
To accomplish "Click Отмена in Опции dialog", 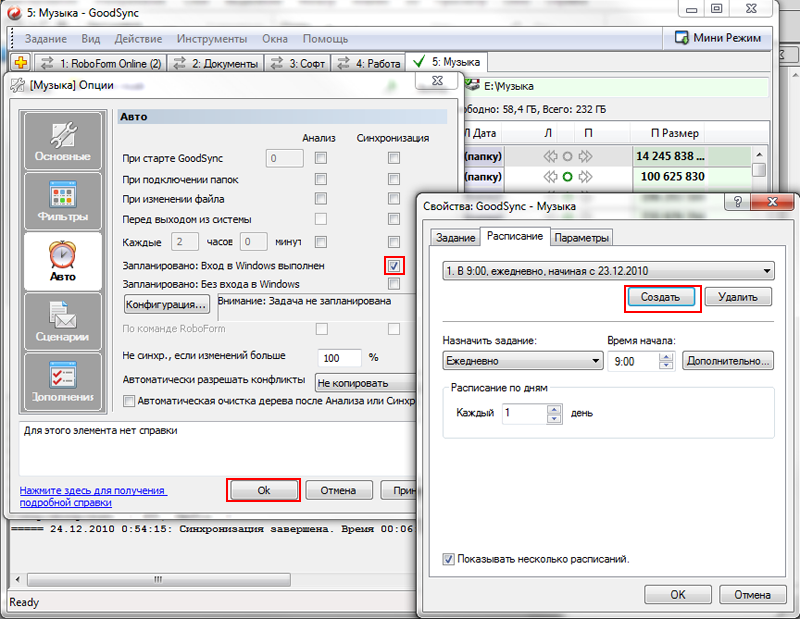I will pos(338,490).
